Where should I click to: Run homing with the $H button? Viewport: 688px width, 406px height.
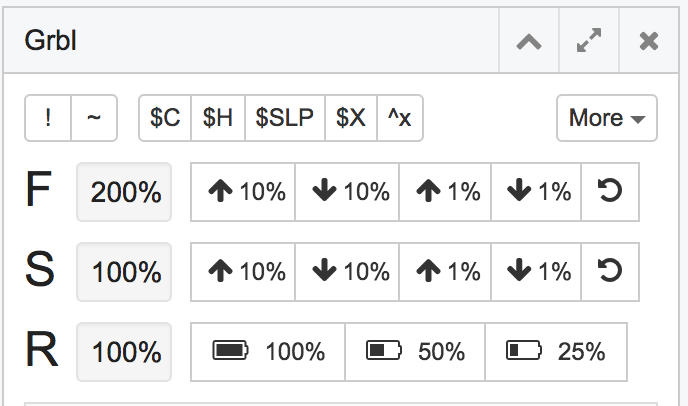tap(217, 118)
